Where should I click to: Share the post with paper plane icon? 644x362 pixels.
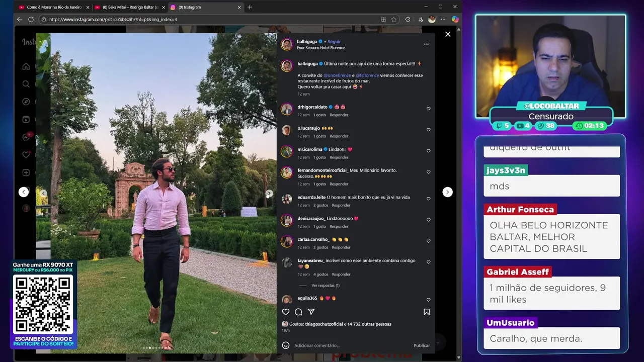coord(311,312)
